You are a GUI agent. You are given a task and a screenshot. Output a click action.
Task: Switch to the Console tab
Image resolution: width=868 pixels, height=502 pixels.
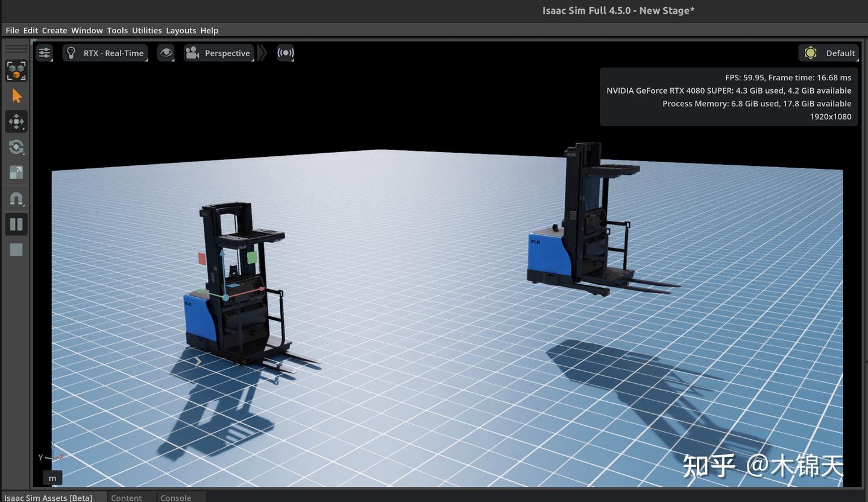coord(175,498)
